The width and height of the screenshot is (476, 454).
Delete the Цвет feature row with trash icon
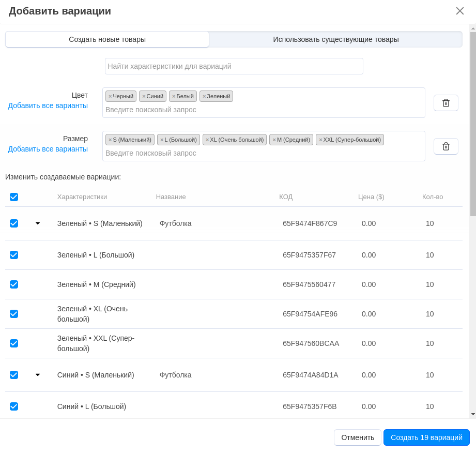coord(446,103)
